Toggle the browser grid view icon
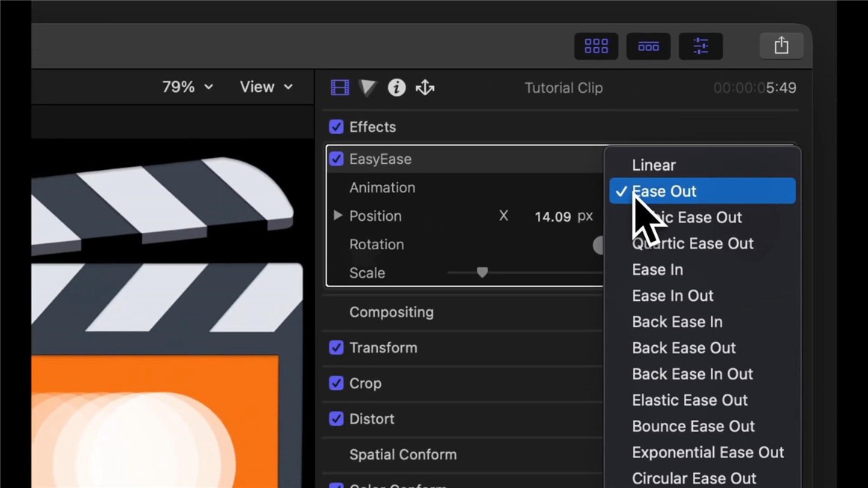Image resolution: width=868 pixels, height=488 pixels. [x=596, y=46]
